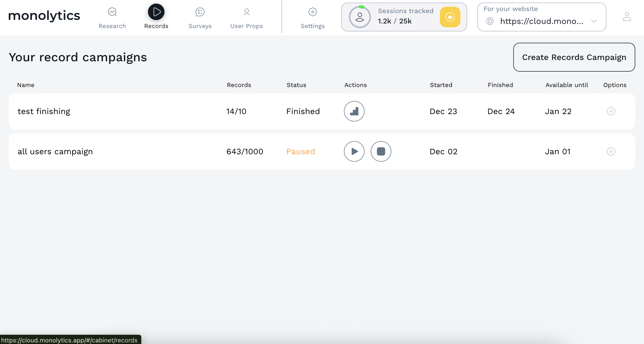644x344 pixels.
Task: Go to the User Props icon
Action: click(x=246, y=12)
